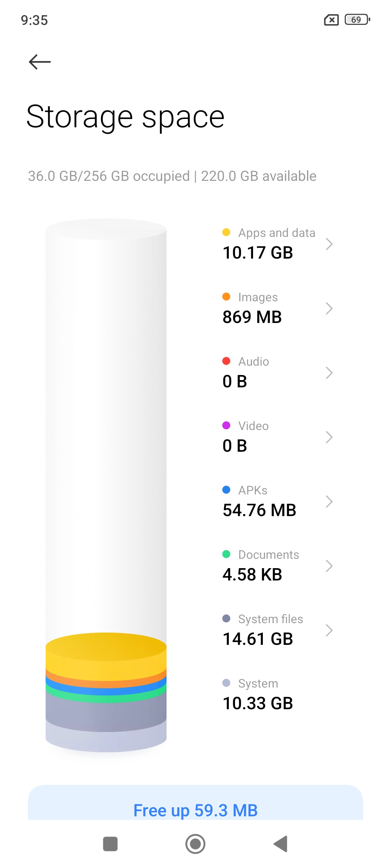This screenshot has height=868, width=391.
Task: Expand System files details chevron
Action: [x=329, y=630]
